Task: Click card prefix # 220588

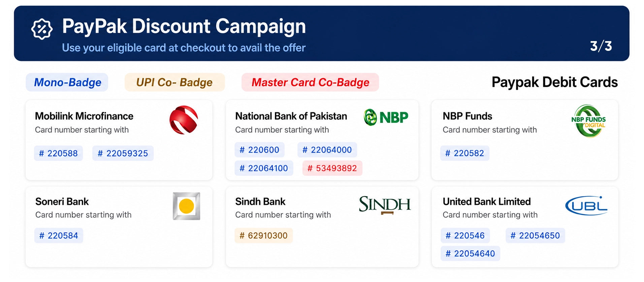Action: tap(58, 153)
